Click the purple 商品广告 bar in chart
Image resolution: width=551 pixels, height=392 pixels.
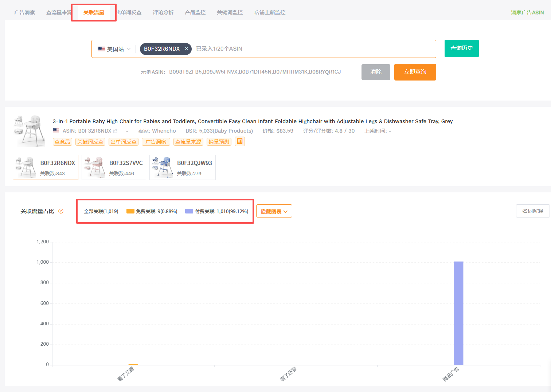(458, 313)
